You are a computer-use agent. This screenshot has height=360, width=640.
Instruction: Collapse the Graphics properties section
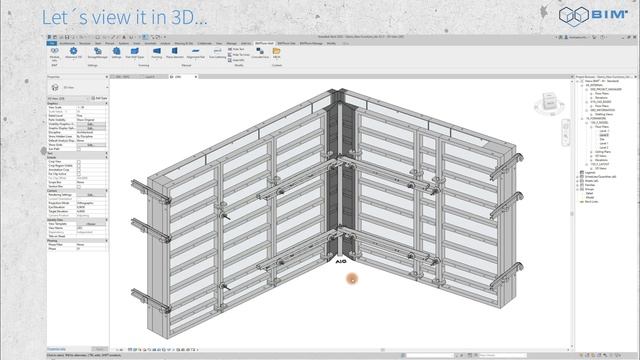107,103
